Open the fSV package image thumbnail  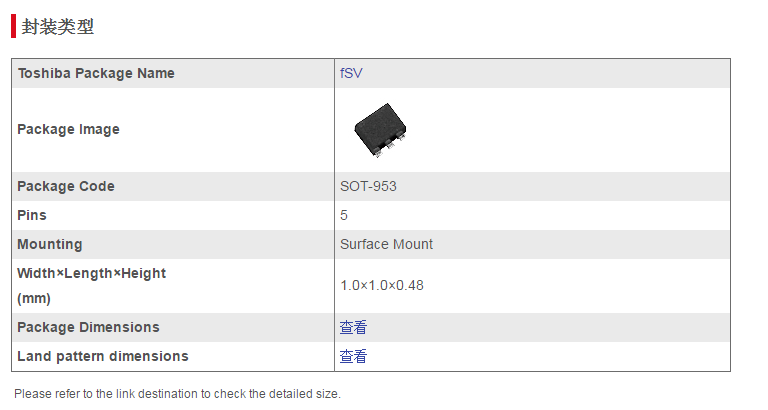380,130
